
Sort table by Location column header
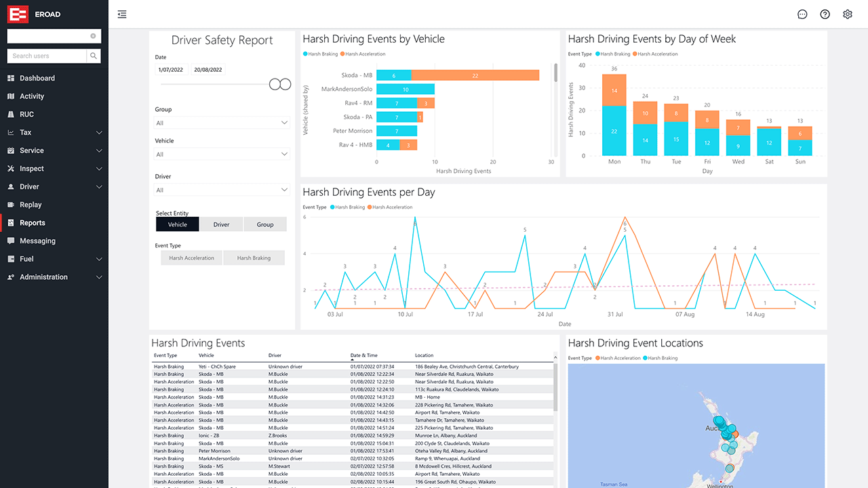coord(425,356)
